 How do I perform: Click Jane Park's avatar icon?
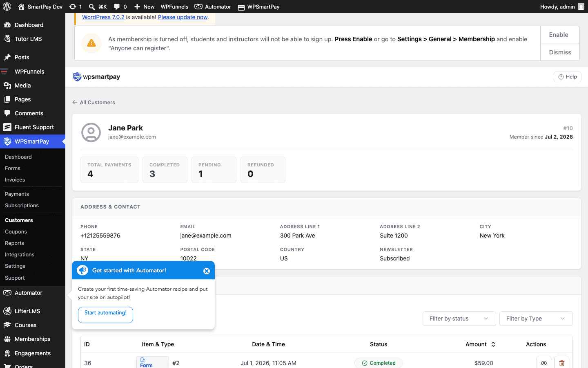[91, 132]
